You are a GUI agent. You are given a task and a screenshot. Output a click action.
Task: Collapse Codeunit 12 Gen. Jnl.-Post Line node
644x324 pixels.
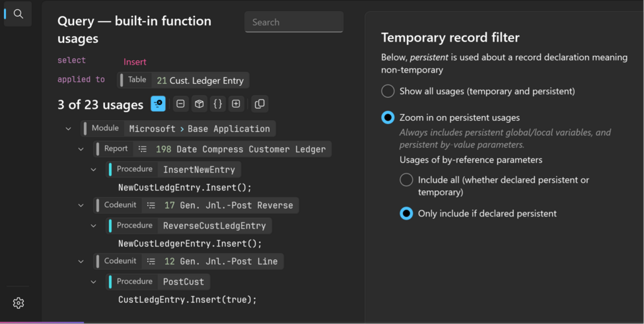tap(81, 261)
